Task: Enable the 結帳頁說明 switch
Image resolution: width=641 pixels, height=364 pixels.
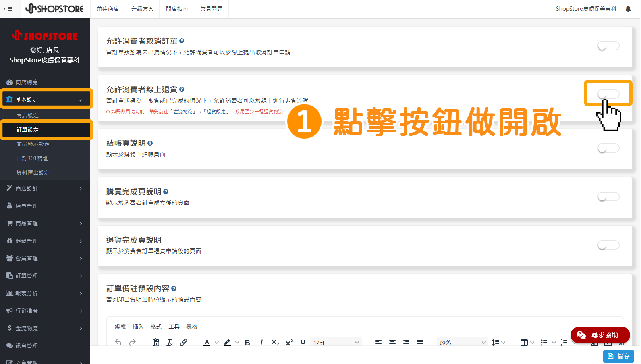Action: coord(608,148)
